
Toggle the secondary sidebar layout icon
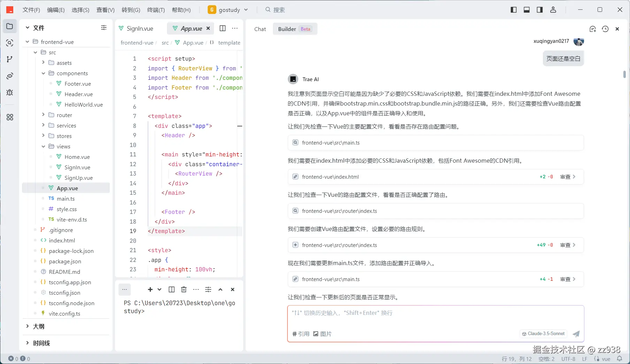coord(540,10)
